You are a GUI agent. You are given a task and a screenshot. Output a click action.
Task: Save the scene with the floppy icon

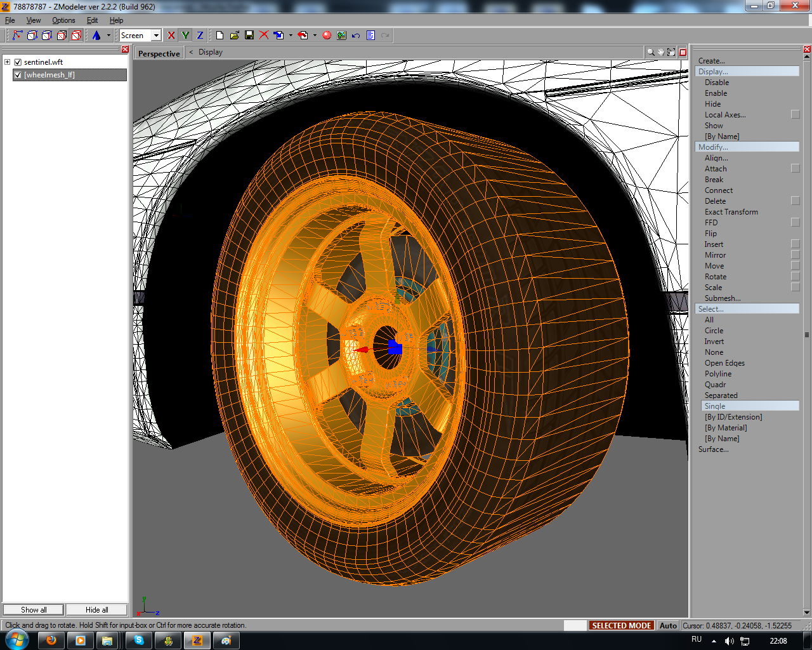(x=249, y=36)
